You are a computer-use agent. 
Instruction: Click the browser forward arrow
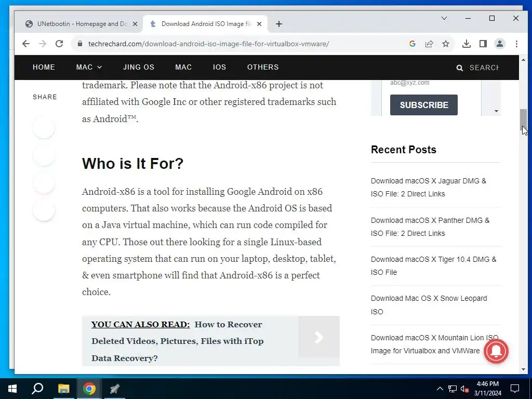(43, 44)
